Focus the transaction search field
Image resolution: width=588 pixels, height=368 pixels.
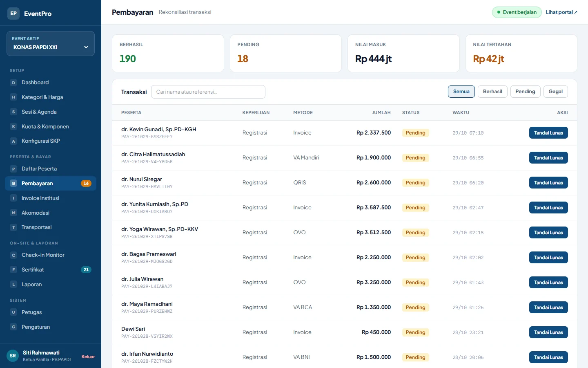208,92
